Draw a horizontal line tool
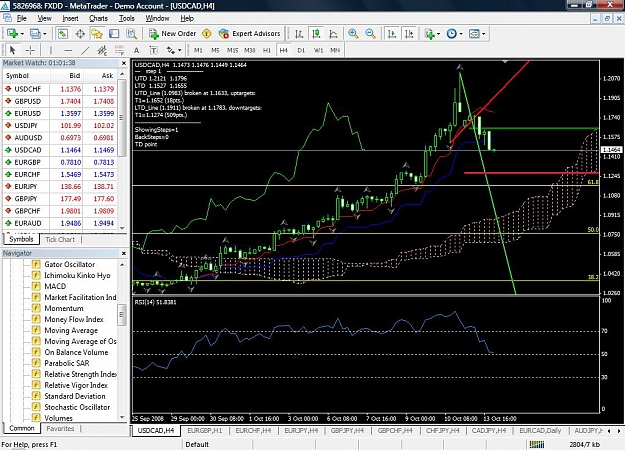The height and width of the screenshot is (450, 625). (68, 50)
